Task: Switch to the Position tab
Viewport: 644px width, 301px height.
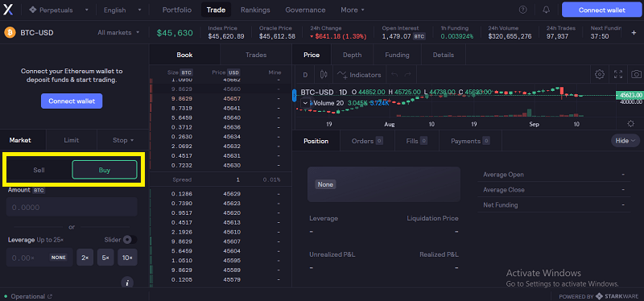Action: (x=316, y=141)
